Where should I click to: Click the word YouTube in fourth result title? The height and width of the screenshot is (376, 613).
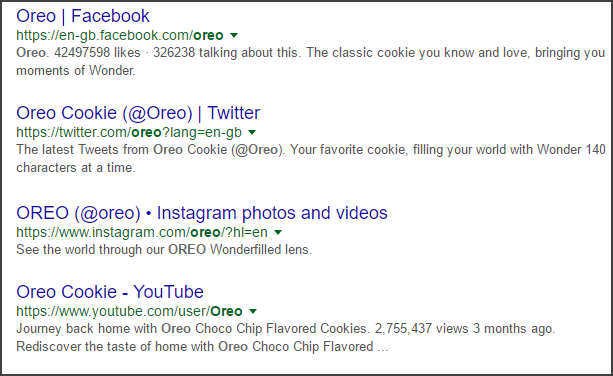point(168,292)
